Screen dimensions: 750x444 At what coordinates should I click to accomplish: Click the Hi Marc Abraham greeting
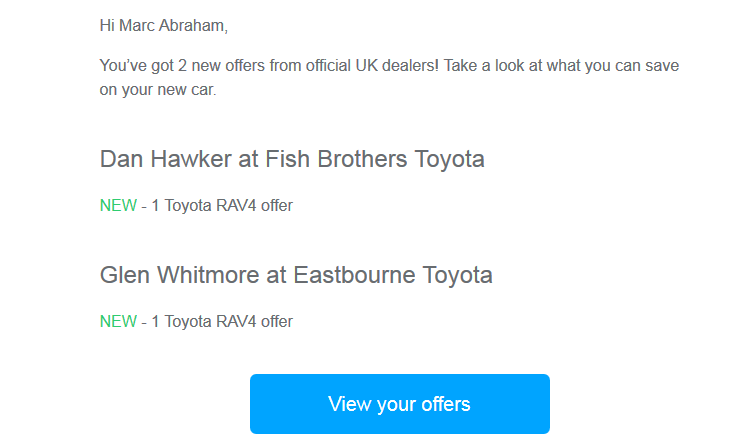164,26
